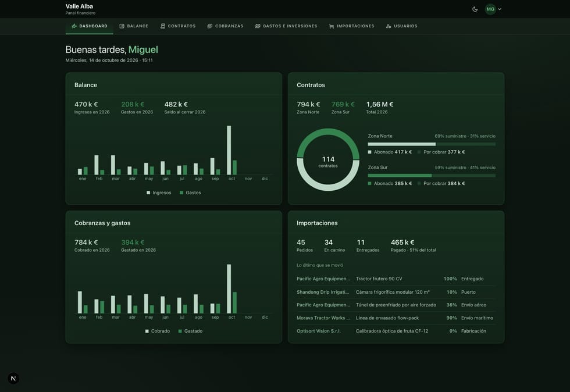Screen dimensions: 570x392
Task: Click the Zona Sur progress bar
Action: [x=432, y=176]
